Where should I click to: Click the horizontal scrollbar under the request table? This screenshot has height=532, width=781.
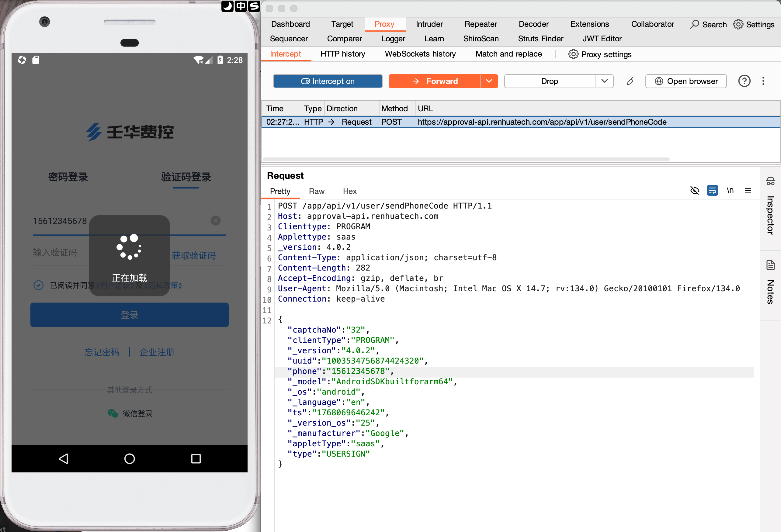pos(466,160)
